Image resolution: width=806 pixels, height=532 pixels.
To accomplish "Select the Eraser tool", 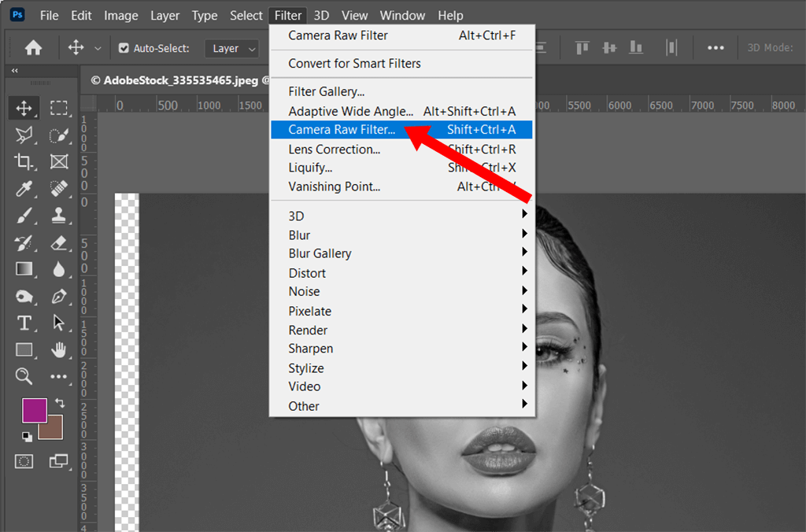I will tap(58, 242).
